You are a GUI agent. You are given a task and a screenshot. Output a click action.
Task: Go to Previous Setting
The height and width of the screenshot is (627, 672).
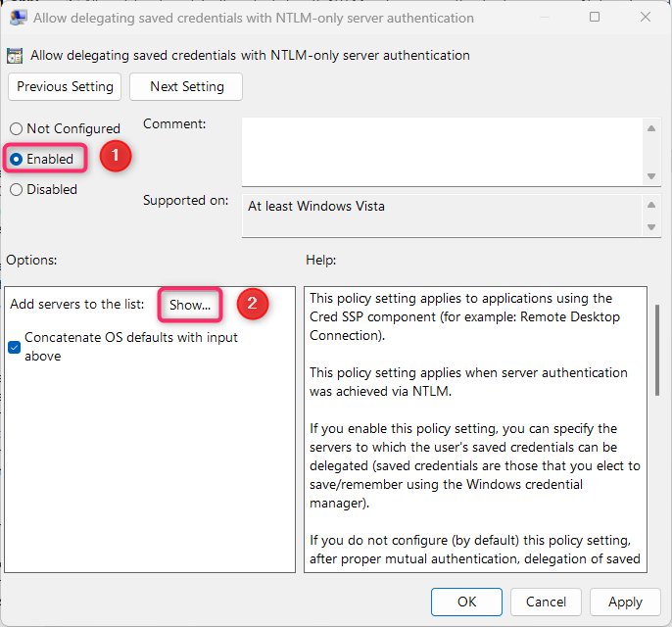[65, 86]
